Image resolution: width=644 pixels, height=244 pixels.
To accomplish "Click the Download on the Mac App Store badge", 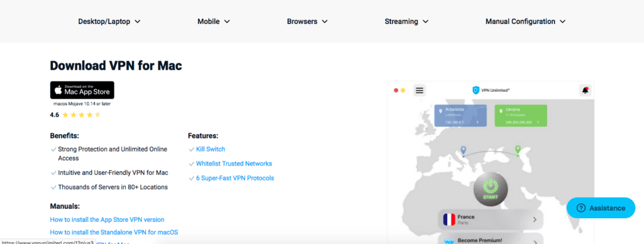I will pyautogui.click(x=82, y=90).
